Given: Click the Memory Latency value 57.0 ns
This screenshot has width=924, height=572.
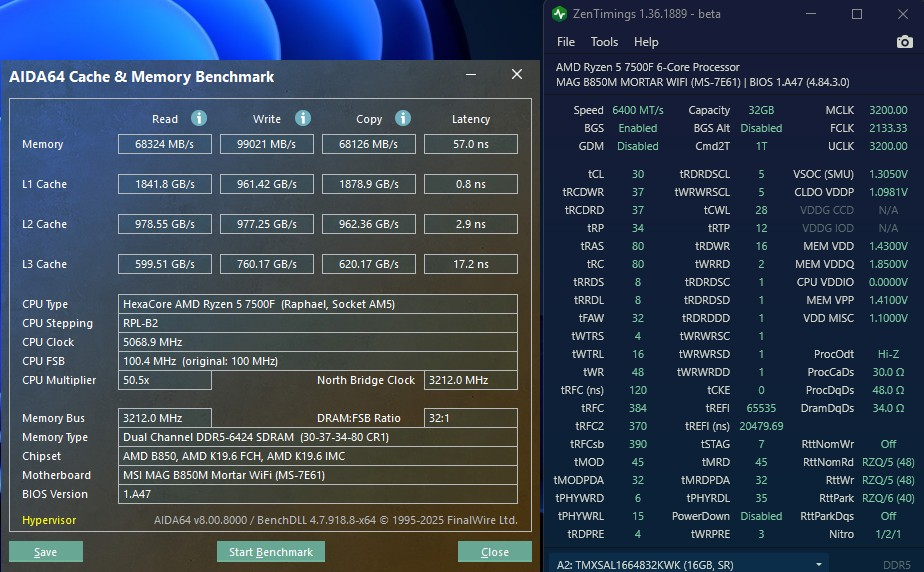Looking at the screenshot, I should point(471,144).
